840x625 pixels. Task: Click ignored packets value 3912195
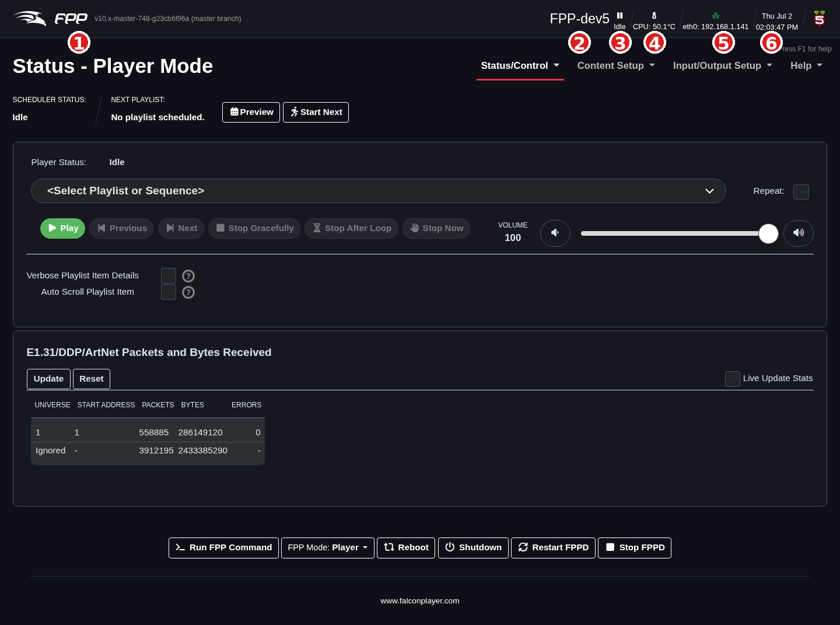coord(156,451)
